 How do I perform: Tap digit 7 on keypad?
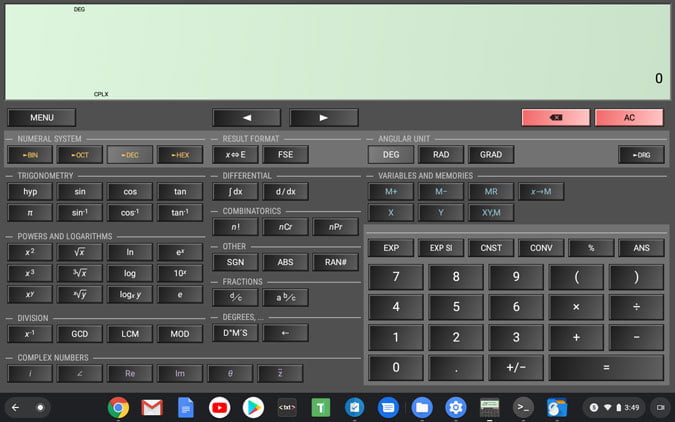point(396,277)
